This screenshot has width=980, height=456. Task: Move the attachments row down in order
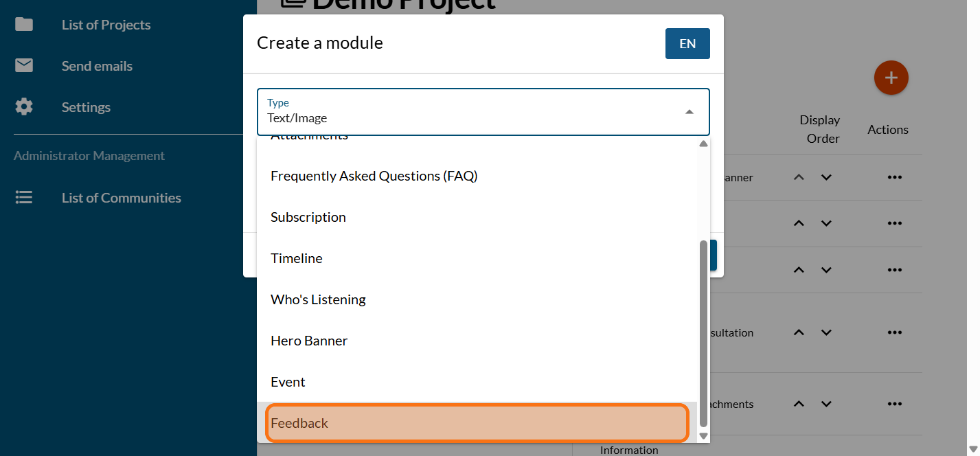[826, 404]
